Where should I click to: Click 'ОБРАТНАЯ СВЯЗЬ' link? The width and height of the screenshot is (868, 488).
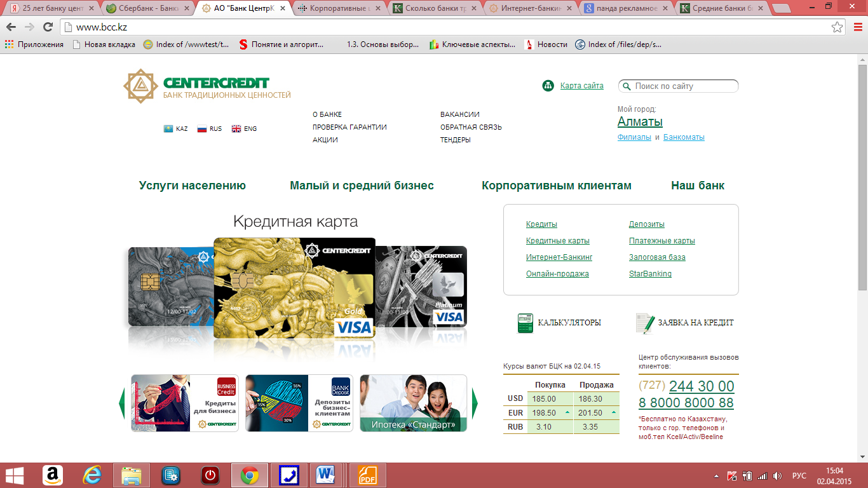tap(471, 127)
